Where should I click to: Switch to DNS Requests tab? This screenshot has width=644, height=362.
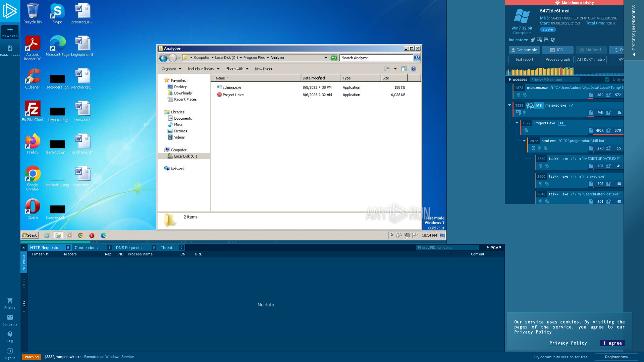(128, 247)
